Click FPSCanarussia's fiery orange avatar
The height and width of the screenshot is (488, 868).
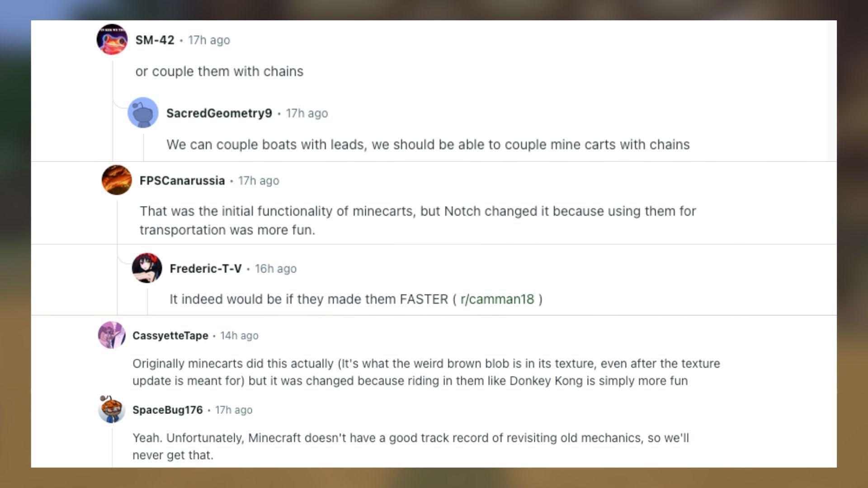pyautogui.click(x=117, y=180)
